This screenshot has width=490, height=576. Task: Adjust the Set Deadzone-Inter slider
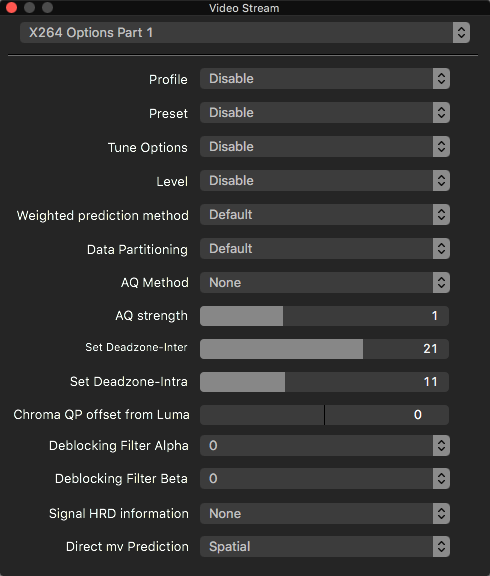[x=324, y=349]
